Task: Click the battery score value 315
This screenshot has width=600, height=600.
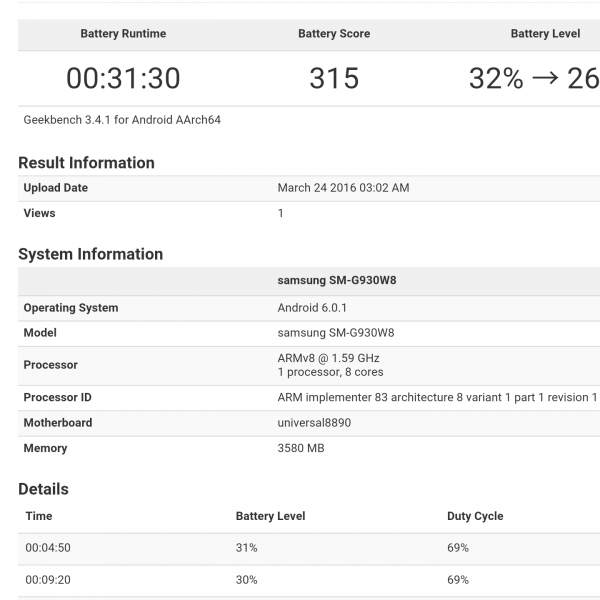Action: pyautogui.click(x=334, y=78)
